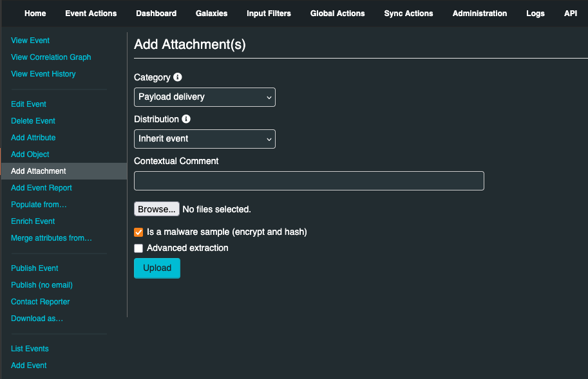Open the Administration menu
The width and height of the screenshot is (588, 379).
click(479, 14)
